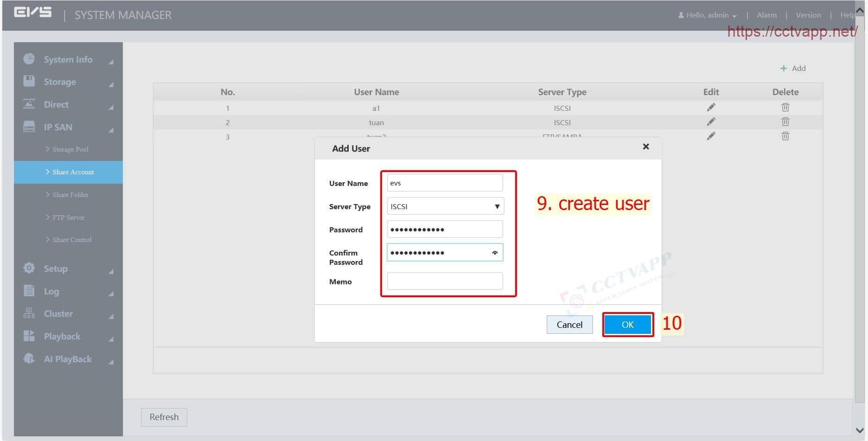This screenshot has width=868, height=441.
Task: Select FTP Server in the sidebar
Action: click(68, 217)
